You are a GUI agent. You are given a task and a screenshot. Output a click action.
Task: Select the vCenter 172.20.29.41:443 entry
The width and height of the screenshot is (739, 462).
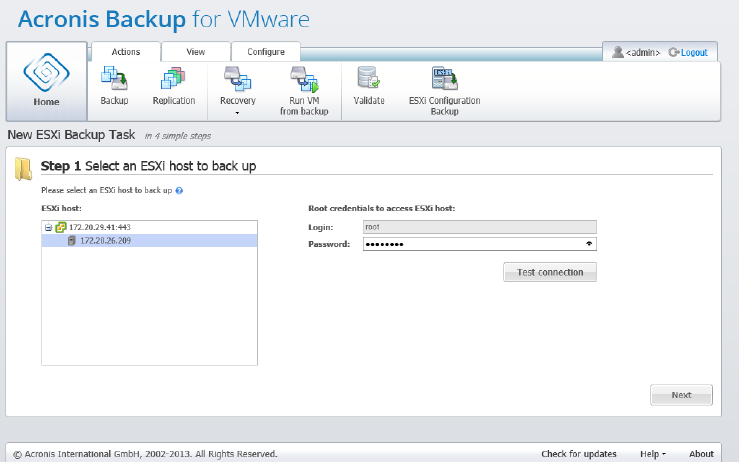pyautogui.click(x=99, y=227)
